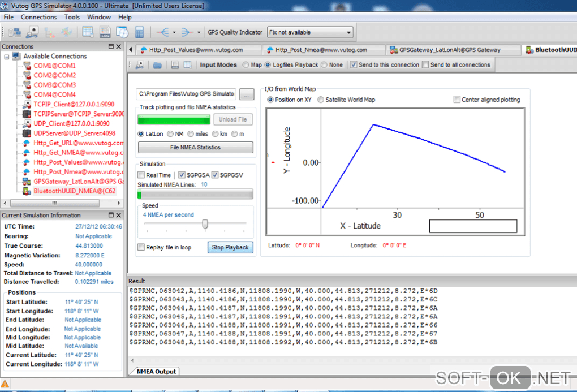Enable Replay file in loop

(141, 247)
